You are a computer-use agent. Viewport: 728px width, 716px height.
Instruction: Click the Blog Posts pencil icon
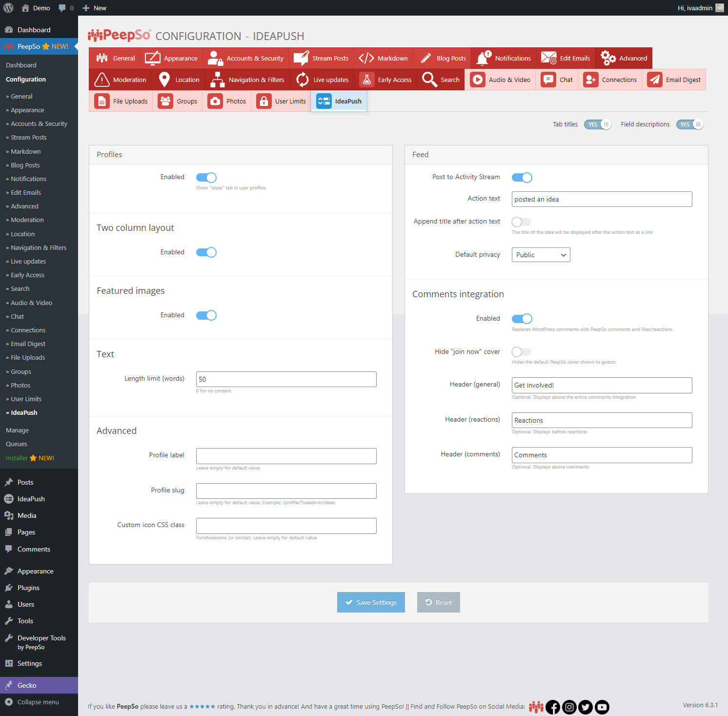[x=426, y=58]
